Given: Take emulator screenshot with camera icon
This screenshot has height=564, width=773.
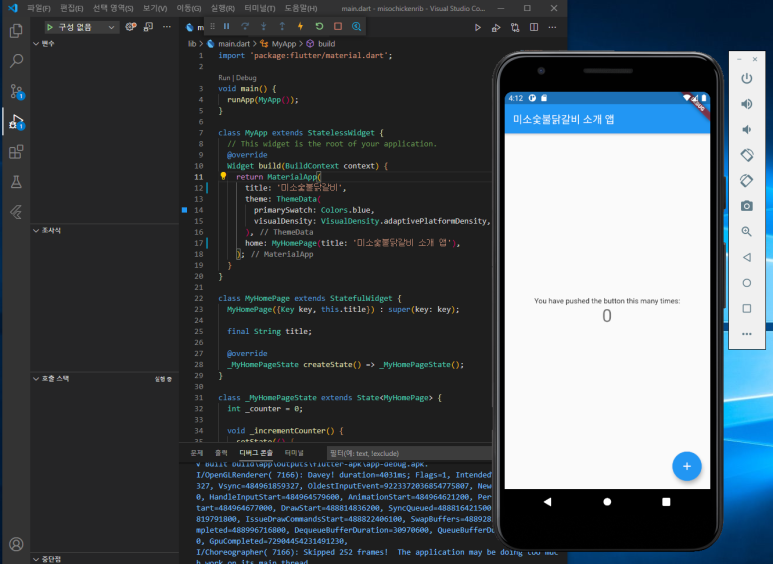Looking at the screenshot, I should coord(746,206).
